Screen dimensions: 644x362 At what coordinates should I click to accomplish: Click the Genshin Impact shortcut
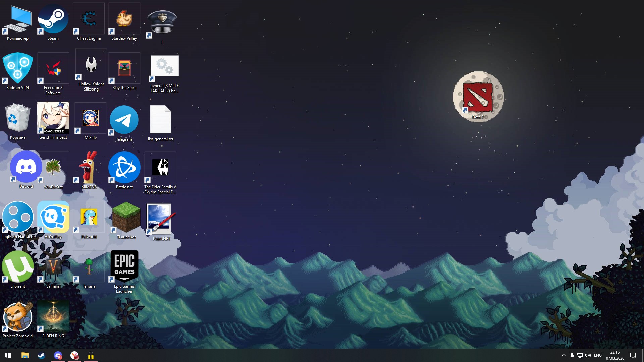(53, 118)
